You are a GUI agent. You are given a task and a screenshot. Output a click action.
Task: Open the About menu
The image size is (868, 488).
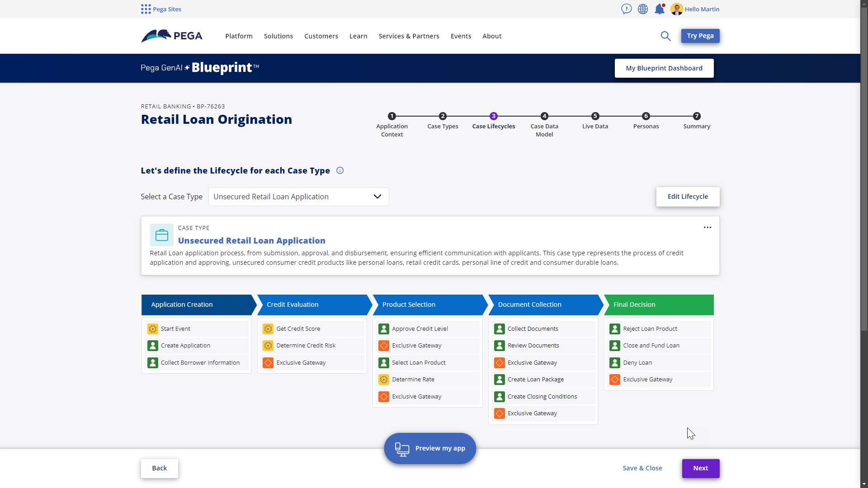[492, 36]
